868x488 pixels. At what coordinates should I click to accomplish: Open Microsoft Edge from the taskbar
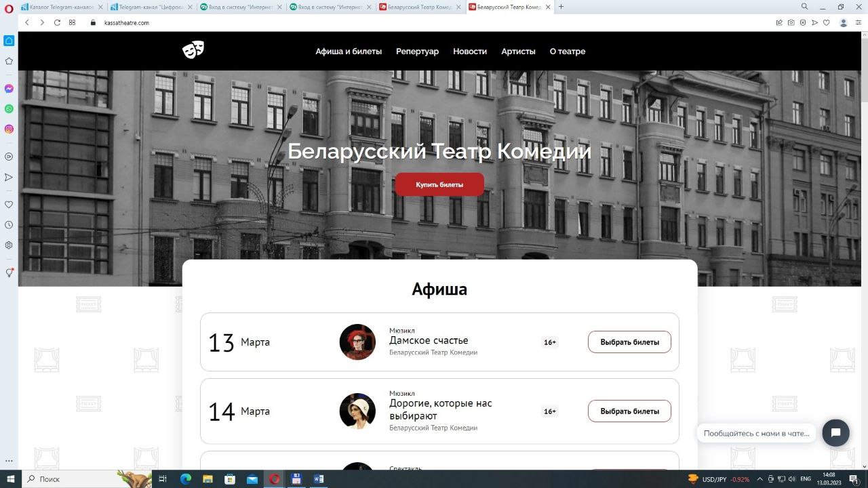coord(185,479)
